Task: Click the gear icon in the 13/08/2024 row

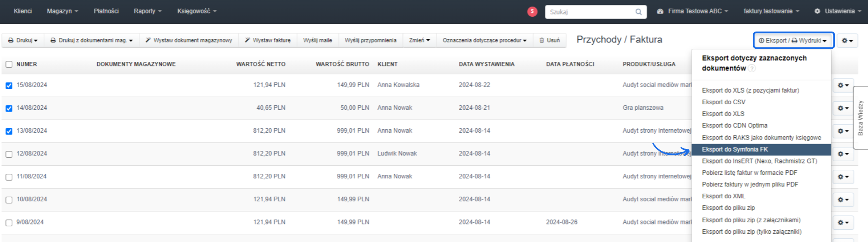Action: click(x=843, y=131)
